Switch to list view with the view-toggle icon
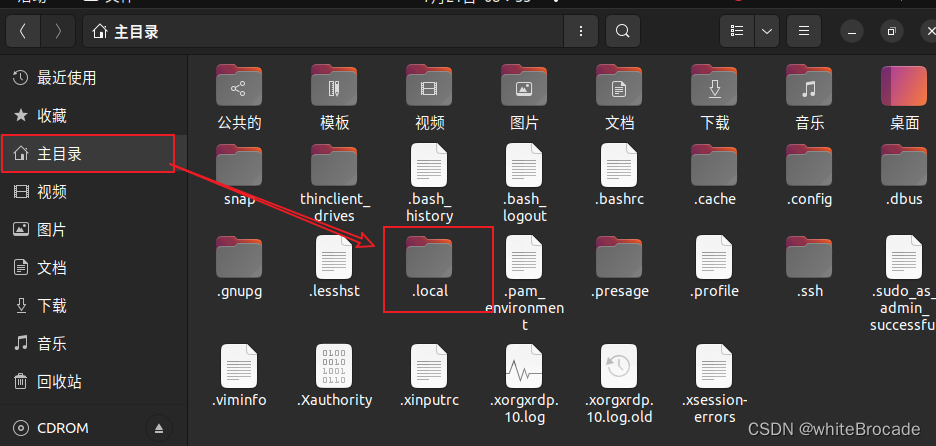This screenshot has width=936, height=446. click(737, 31)
